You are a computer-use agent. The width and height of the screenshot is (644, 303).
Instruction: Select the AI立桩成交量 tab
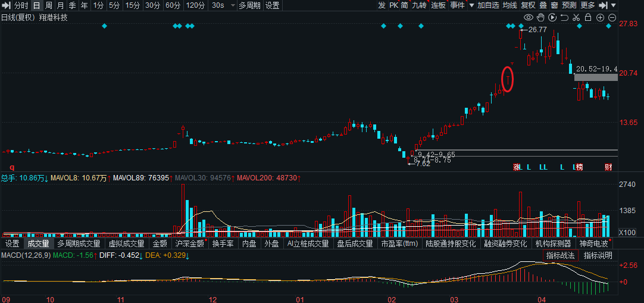pyautogui.click(x=308, y=243)
